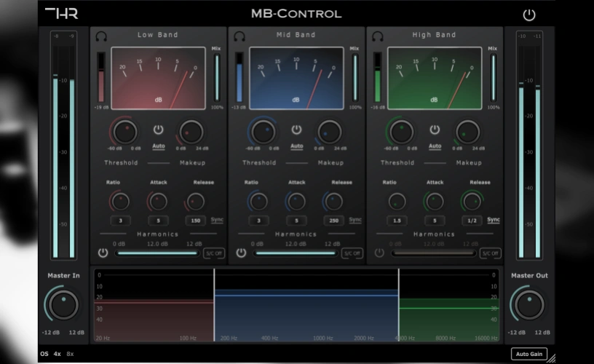Toggle Mid Band compressor power button
594x364 pixels.
pos(296,130)
